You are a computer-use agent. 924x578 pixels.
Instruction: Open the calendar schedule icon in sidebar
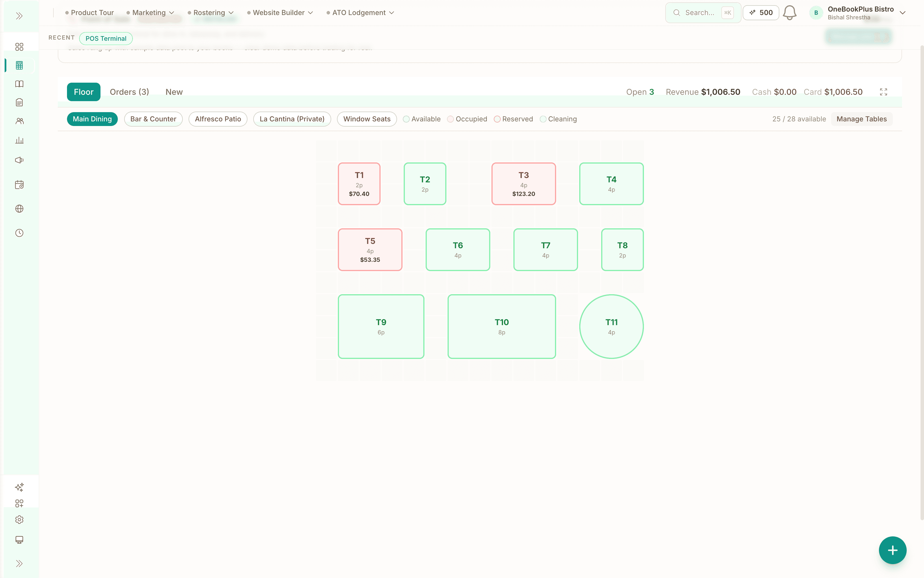[x=19, y=185]
